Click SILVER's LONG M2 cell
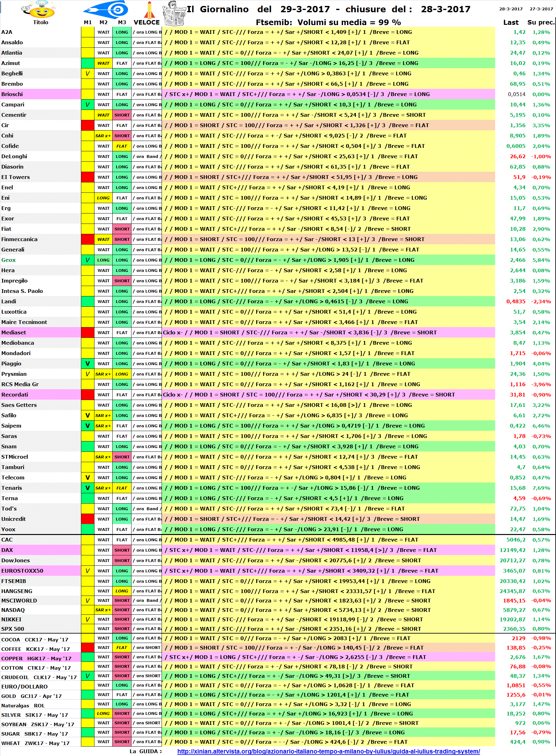 (x=103, y=713)
